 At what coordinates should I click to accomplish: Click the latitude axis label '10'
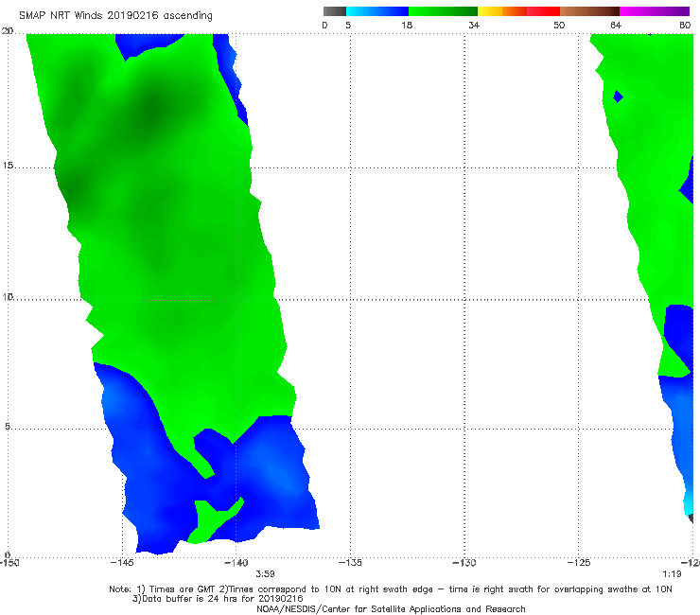coord(8,296)
